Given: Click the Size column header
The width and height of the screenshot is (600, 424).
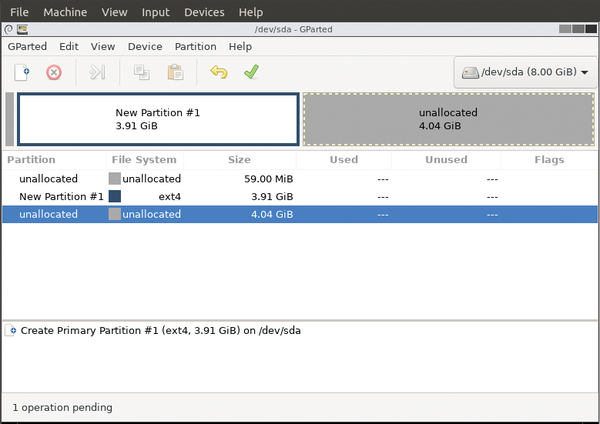Looking at the screenshot, I should click(x=239, y=160).
